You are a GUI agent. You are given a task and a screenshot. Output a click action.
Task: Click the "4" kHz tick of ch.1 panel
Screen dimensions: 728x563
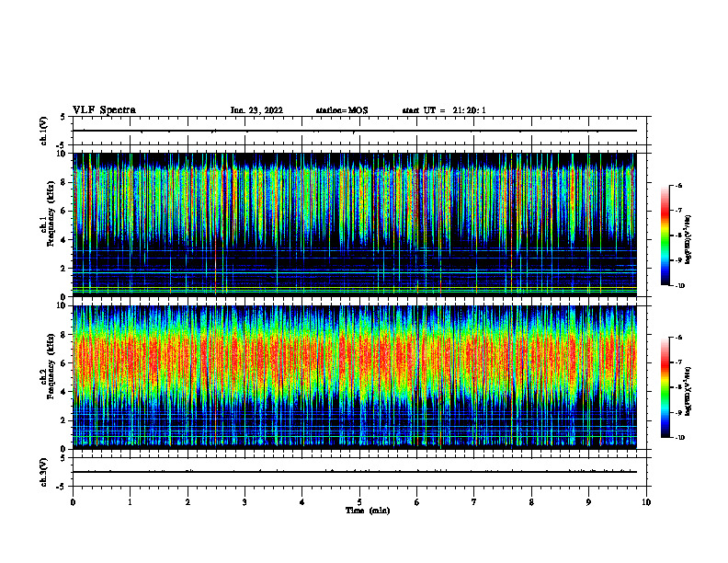coord(64,240)
